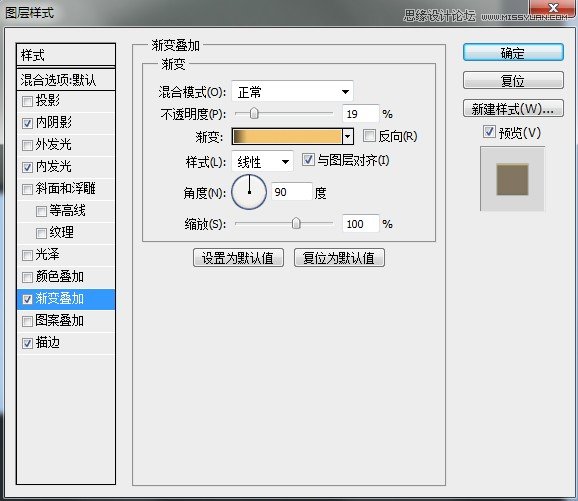Click the 复位 reset button
This screenshot has width=578, height=501.
tap(513, 80)
